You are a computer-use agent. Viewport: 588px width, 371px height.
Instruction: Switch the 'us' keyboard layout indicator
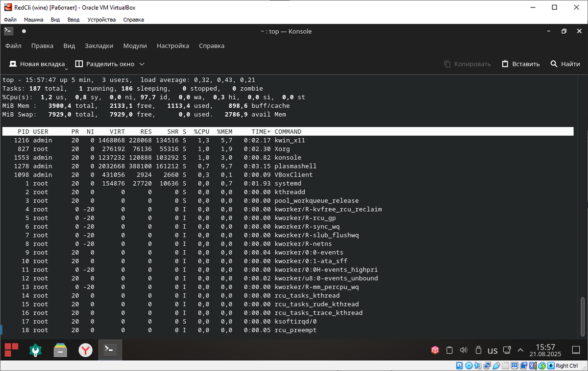click(x=492, y=350)
